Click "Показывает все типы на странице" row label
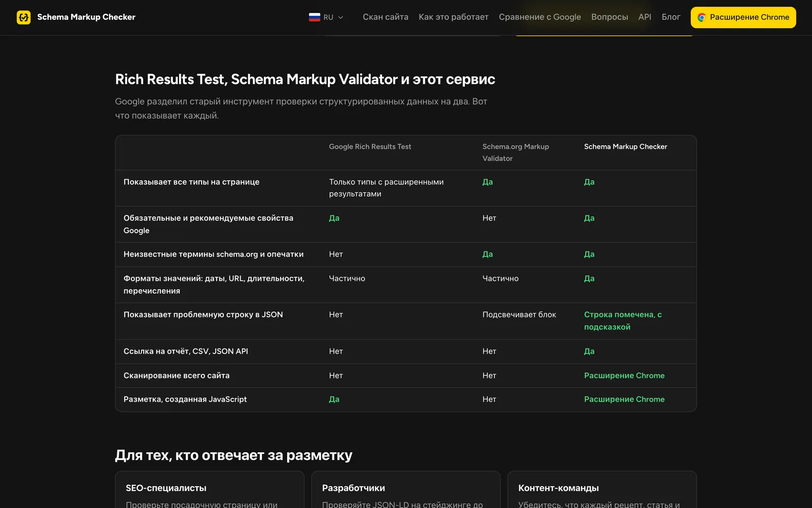Viewport: 812px width, 508px height. (x=191, y=182)
